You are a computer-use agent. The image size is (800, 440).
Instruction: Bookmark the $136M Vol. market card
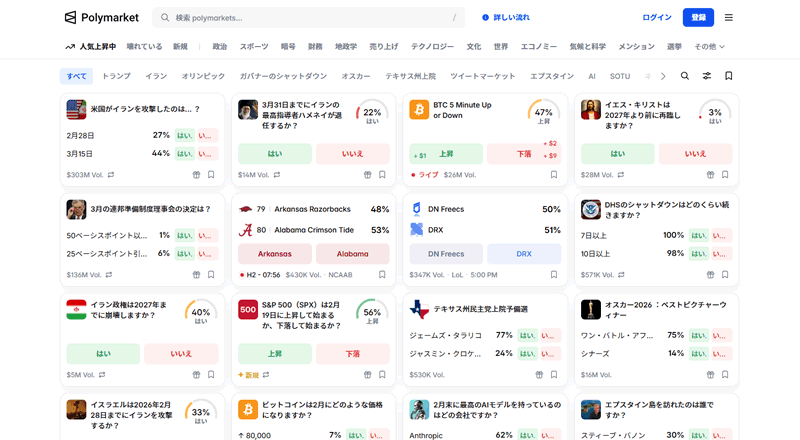211,275
